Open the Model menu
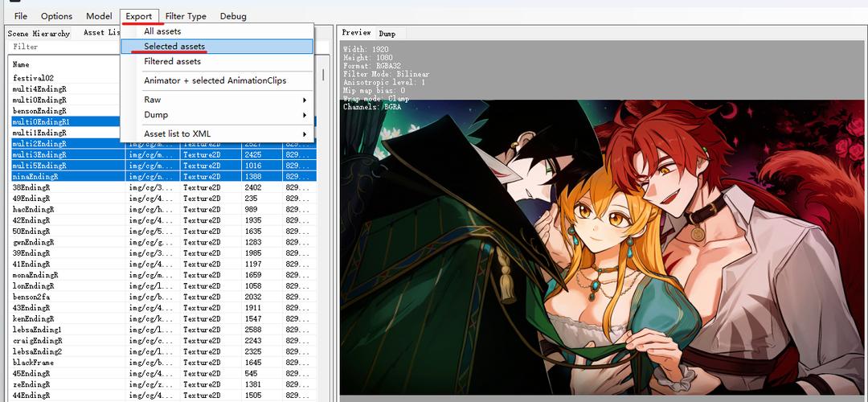 [x=99, y=16]
